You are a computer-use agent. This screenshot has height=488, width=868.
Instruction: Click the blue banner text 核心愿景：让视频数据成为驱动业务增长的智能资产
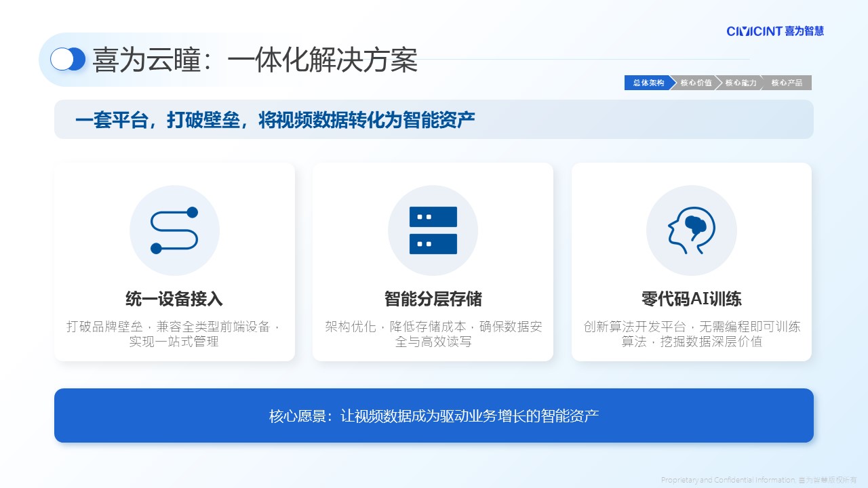click(x=434, y=415)
